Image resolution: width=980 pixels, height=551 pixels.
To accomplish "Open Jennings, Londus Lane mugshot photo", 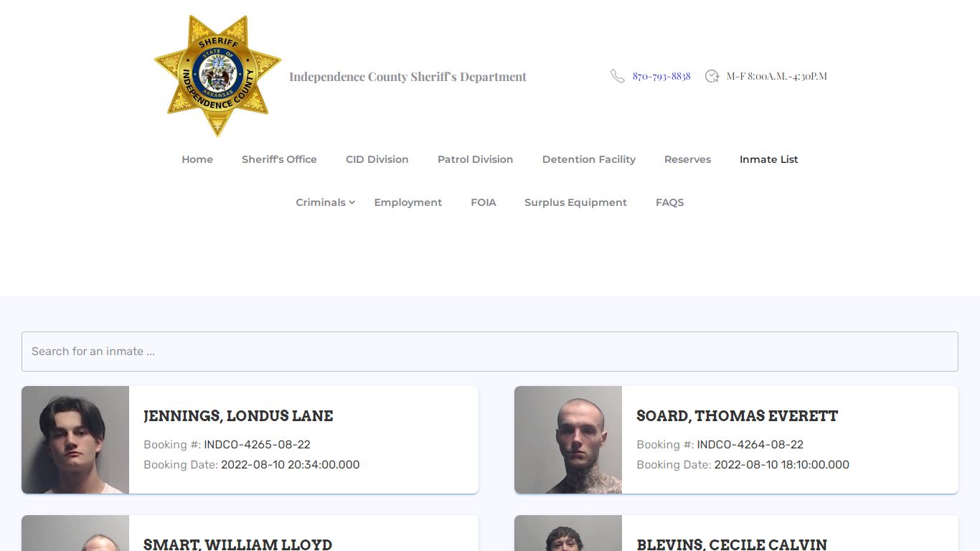I will [75, 440].
